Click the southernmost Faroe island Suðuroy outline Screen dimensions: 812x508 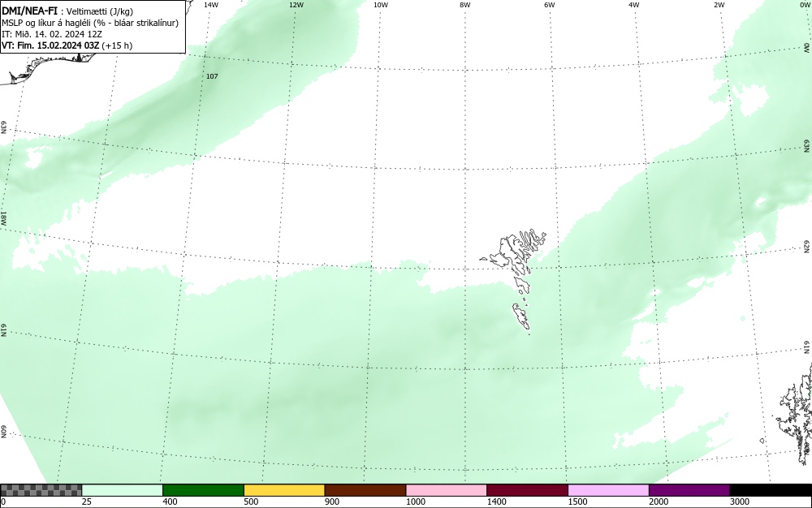(521, 316)
